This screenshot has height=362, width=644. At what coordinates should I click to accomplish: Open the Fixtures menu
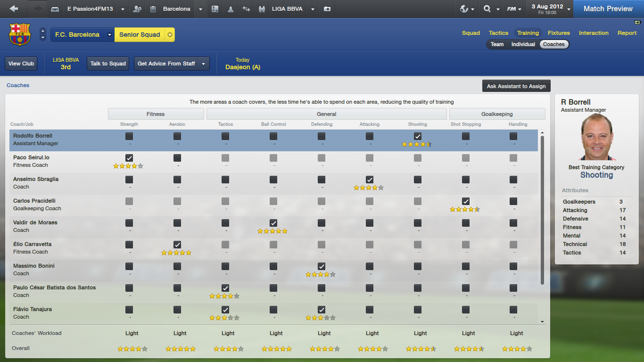tap(559, 33)
